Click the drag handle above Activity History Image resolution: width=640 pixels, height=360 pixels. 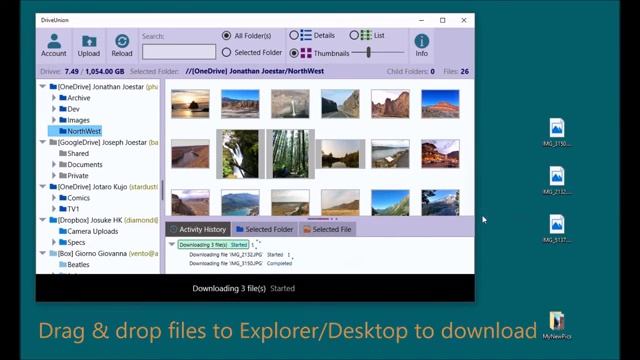tap(322, 219)
